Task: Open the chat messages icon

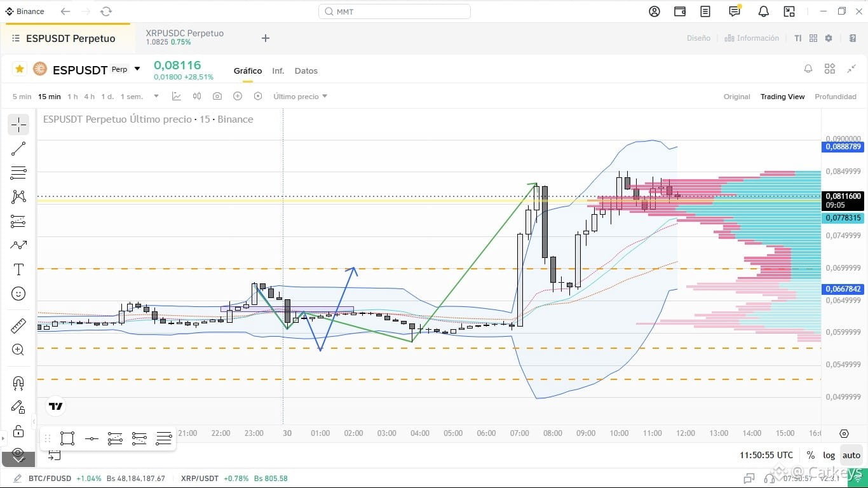Action: 735,11
